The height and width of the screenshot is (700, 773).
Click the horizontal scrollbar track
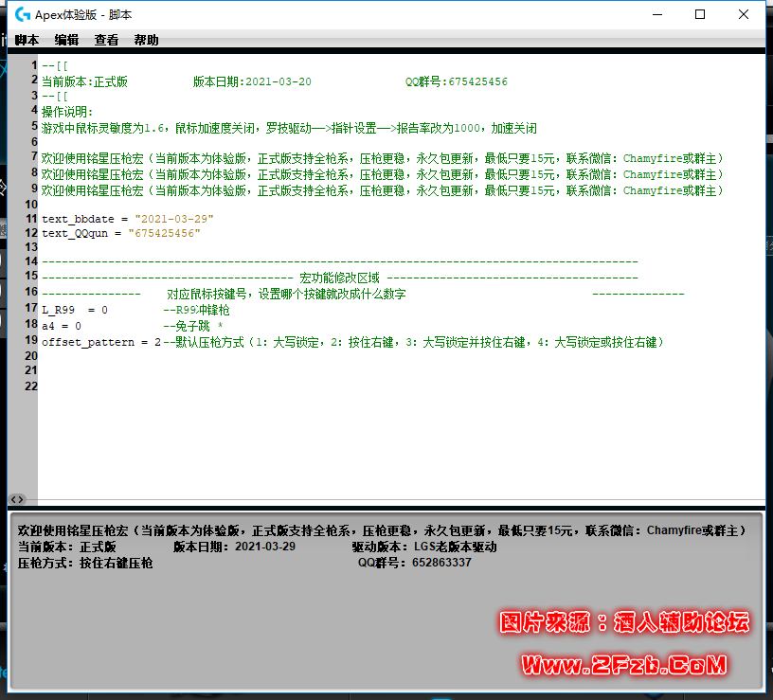coord(379,499)
